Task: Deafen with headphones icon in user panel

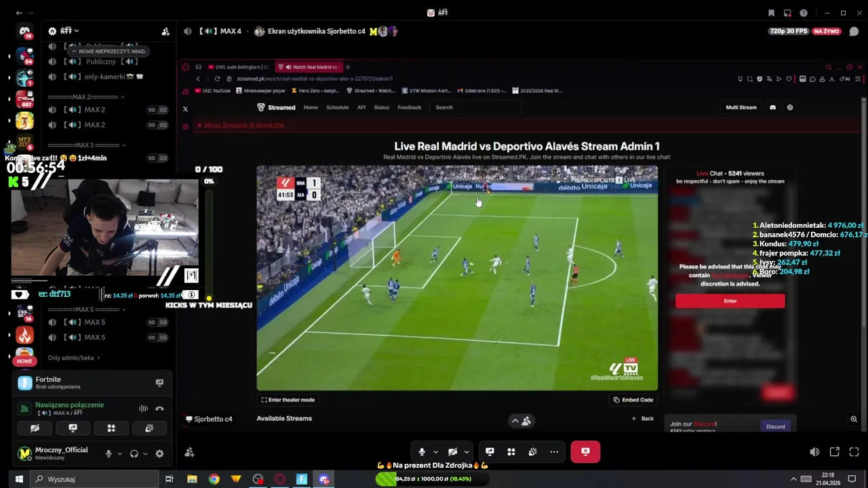Action: [134, 454]
